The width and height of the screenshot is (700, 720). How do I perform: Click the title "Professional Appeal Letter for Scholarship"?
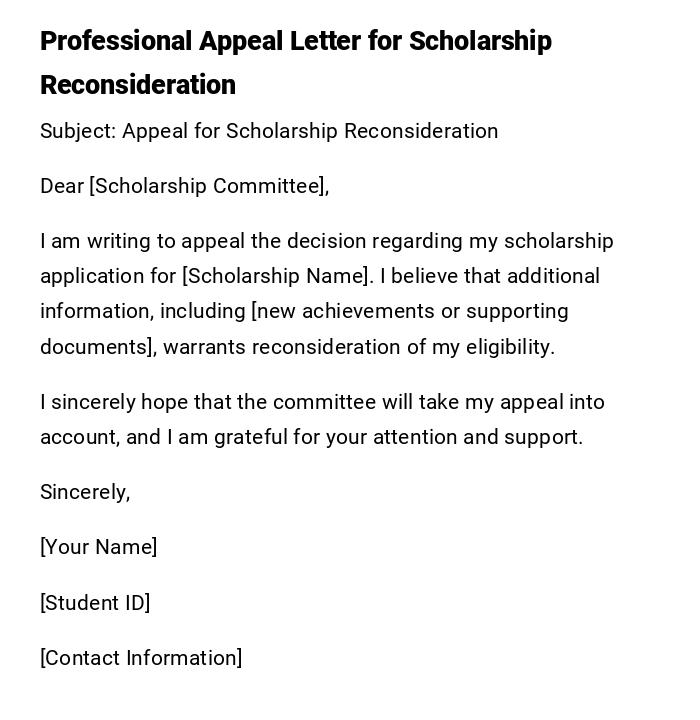coord(295,41)
